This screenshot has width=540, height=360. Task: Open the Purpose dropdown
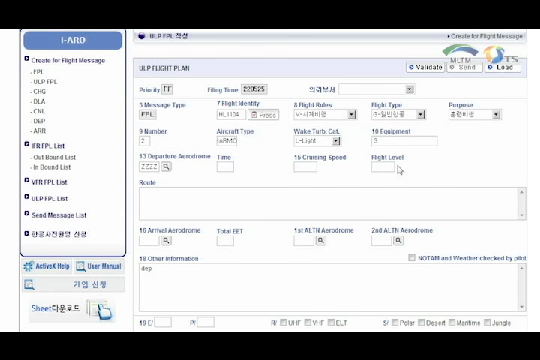pos(496,114)
